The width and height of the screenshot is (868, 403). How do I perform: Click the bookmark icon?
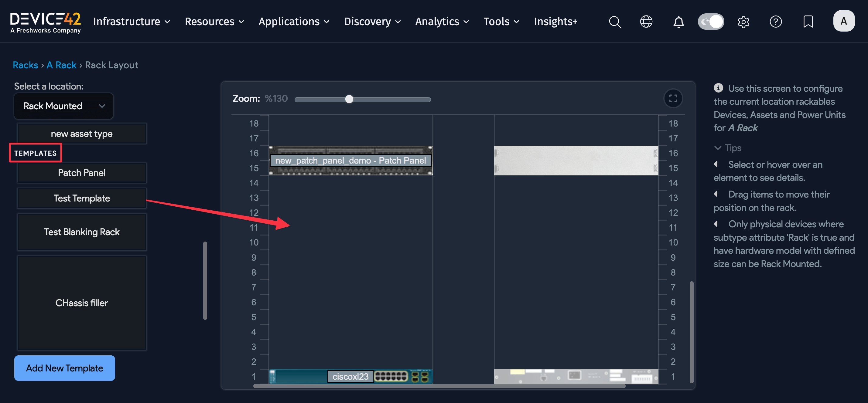pyautogui.click(x=808, y=22)
